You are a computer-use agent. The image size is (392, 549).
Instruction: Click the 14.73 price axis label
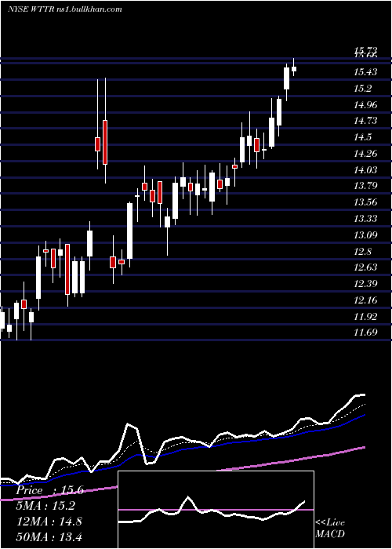[365, 121]
